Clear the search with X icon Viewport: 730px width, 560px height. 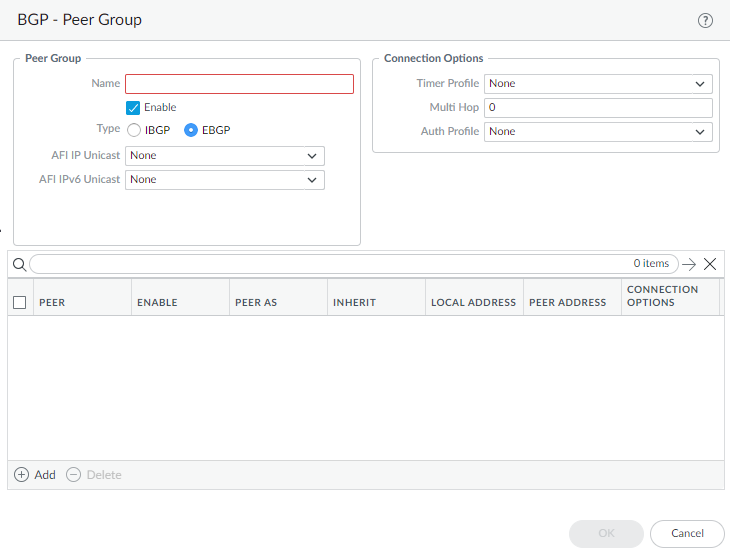coord(710,264)
